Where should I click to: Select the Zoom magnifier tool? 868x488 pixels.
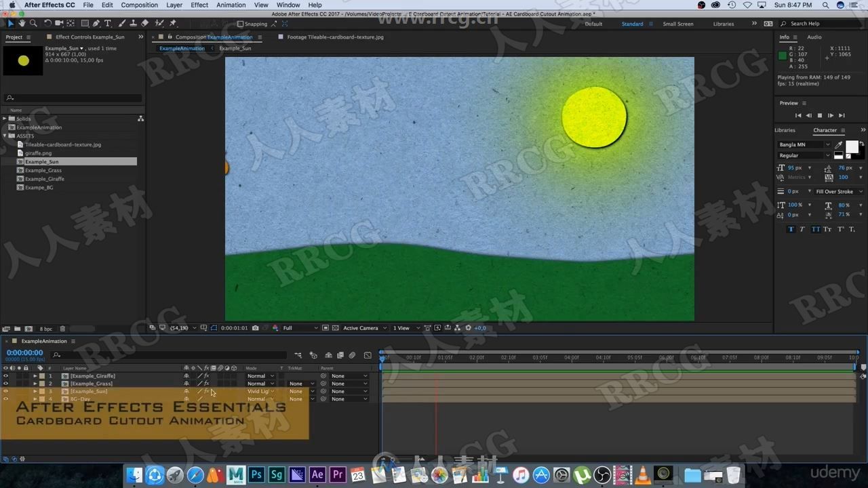click(33, 23)
